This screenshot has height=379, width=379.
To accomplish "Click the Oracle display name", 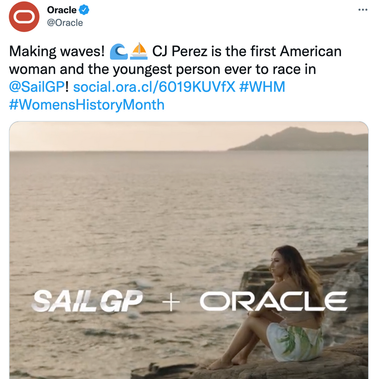I will tap(62, 10).
